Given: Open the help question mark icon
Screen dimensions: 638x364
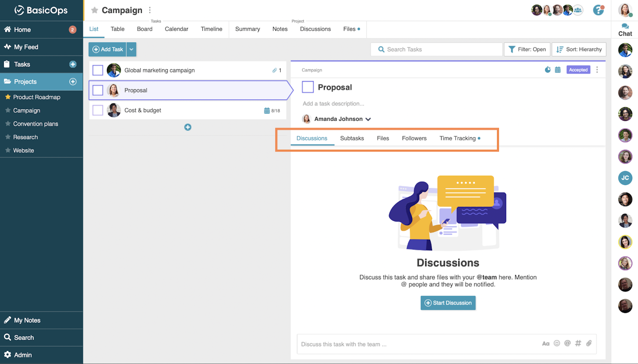Looking at the screenshot, I should pyautogui.click(x=598, y=10).
